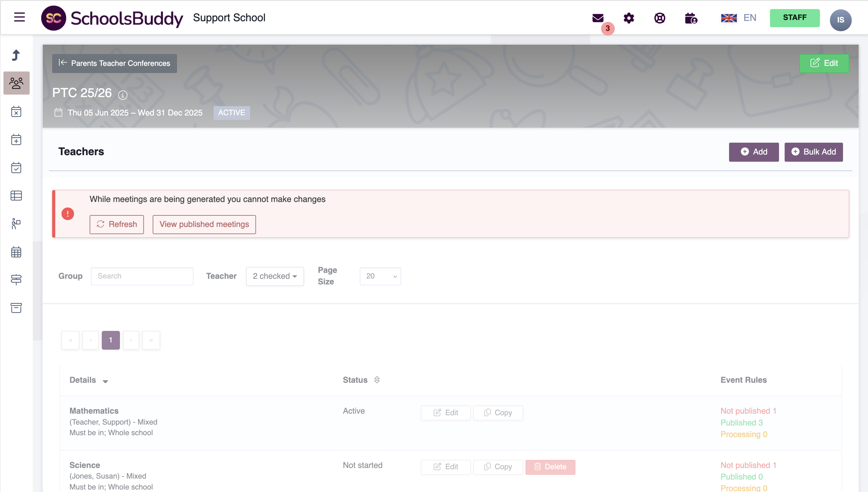Screen dimensions: 868x492
Task: Click the help lifebuoy icon
Action: point(659,18)
